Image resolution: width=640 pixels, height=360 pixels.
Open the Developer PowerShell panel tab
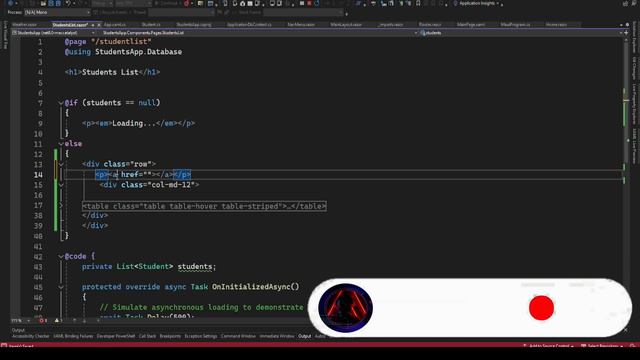tap(116, 336)
